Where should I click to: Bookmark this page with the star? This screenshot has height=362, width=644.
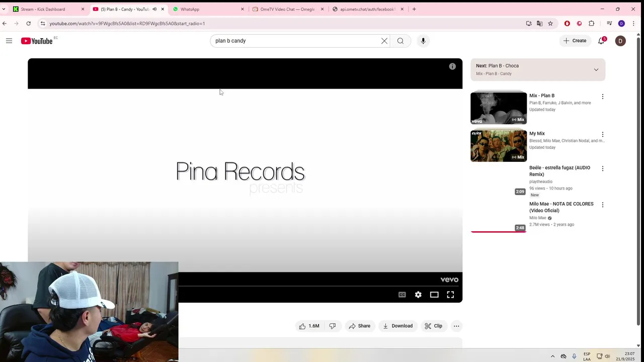pyautogui.click(x=550, y=24)
